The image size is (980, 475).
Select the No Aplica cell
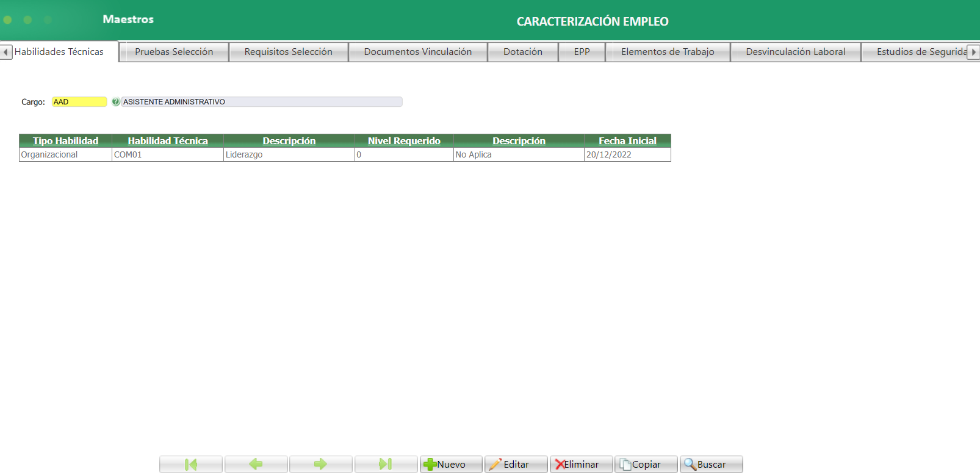click(x=519, y=154)
